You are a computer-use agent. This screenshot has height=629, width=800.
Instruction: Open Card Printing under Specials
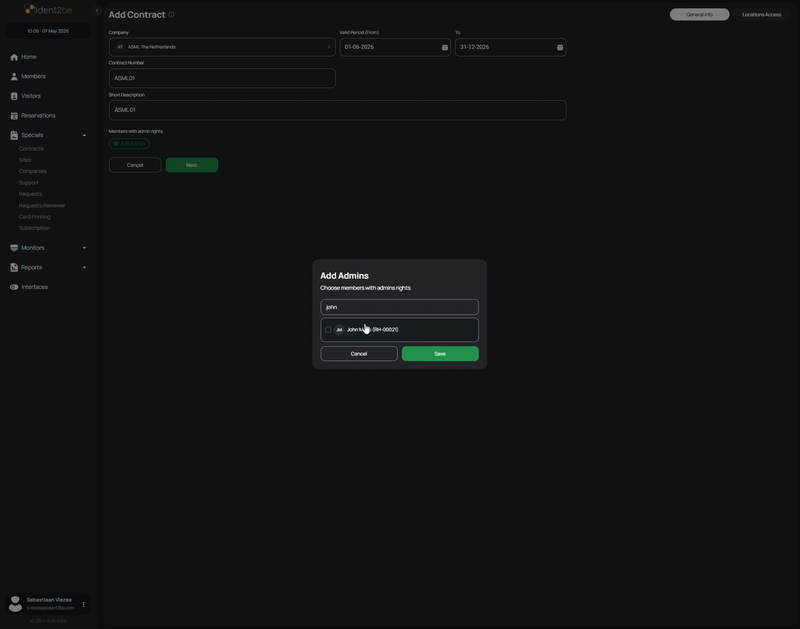(x=35, y=217)
